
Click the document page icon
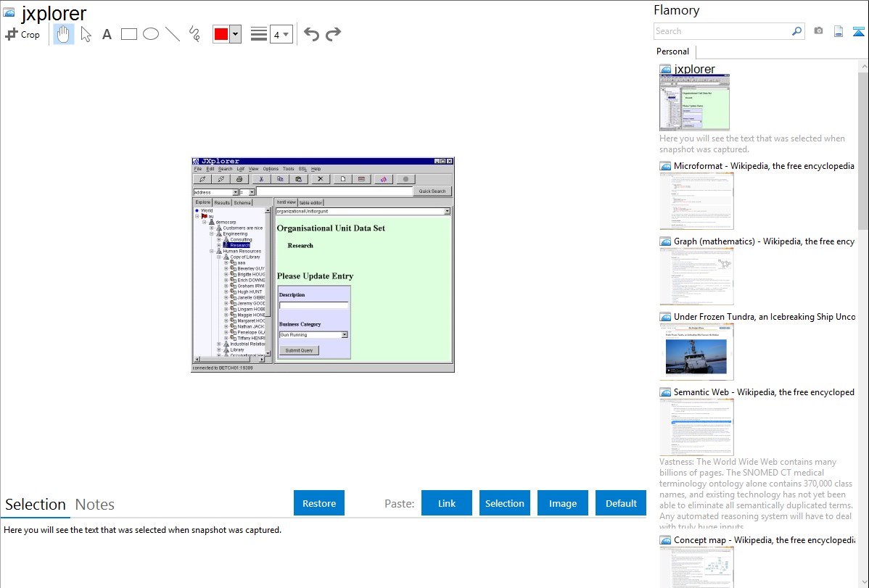pyautogui.click(x=839, y=31)
